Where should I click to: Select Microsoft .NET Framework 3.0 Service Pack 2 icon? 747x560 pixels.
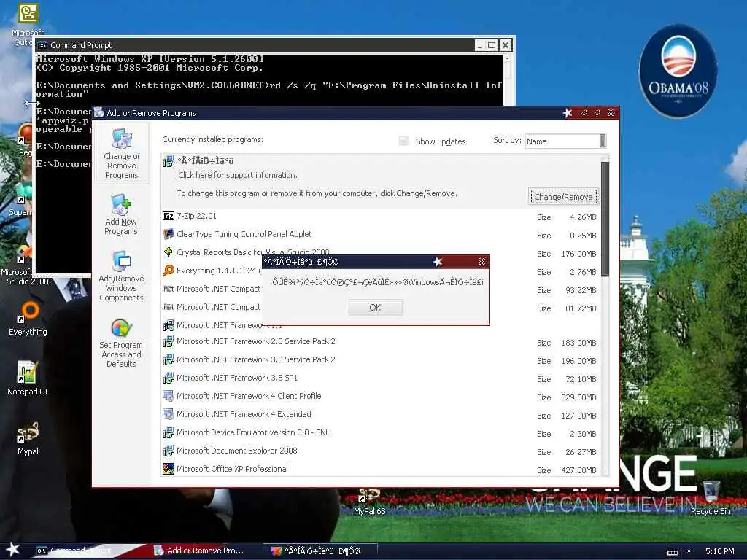[x=169, y=359]
